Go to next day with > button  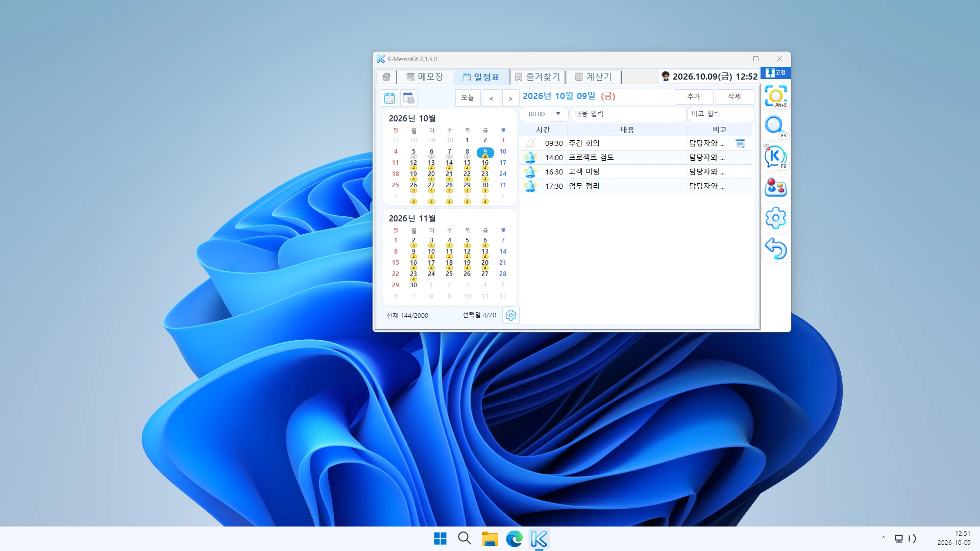(x=510, y=98)
